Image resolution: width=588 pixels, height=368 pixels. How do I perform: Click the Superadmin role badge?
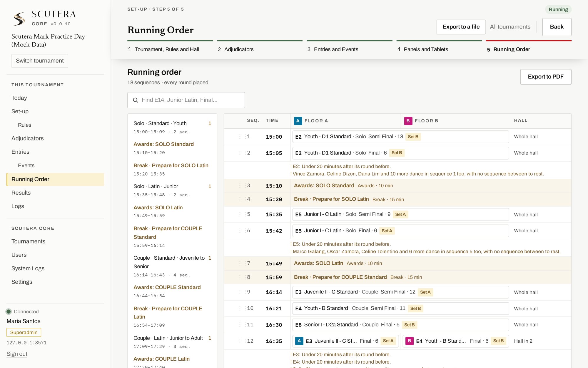[24, 332]
